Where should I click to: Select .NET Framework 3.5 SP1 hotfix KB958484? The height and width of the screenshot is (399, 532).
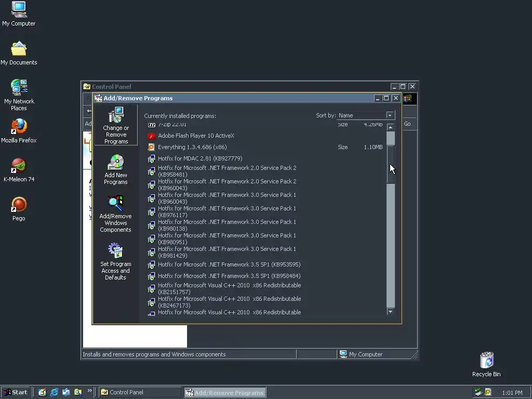[229, 276]
